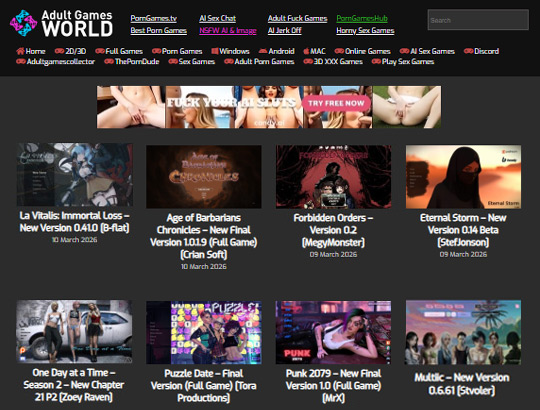Click the One Day at a Time thumbnail
The width and height of the screenshot is (540, 410).
point(74,331)
